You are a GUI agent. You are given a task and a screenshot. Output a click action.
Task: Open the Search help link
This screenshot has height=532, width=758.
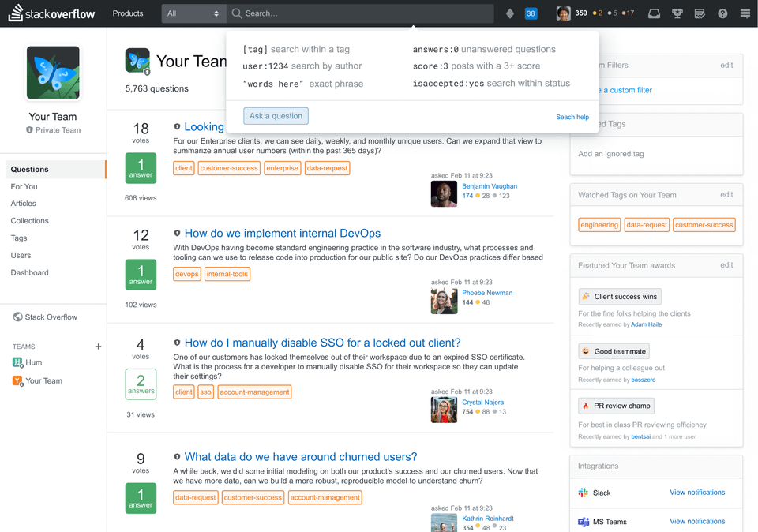572,116
